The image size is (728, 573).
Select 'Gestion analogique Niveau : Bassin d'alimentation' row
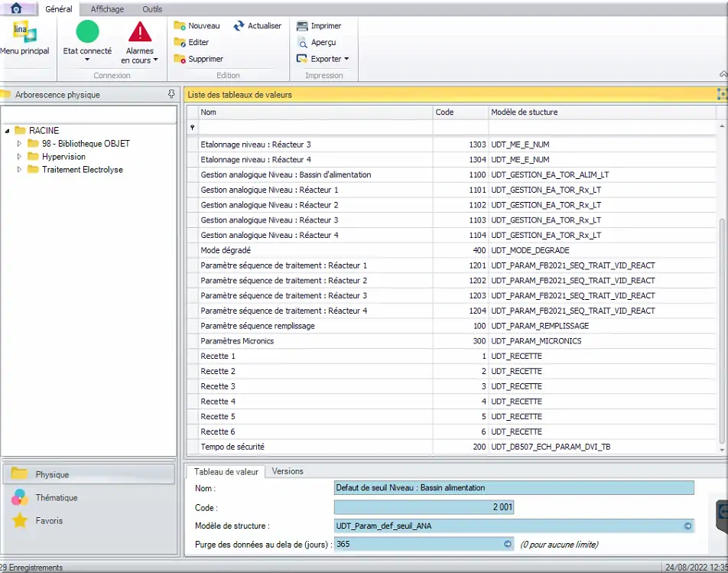pyautogui.click(x=452, y=174)
